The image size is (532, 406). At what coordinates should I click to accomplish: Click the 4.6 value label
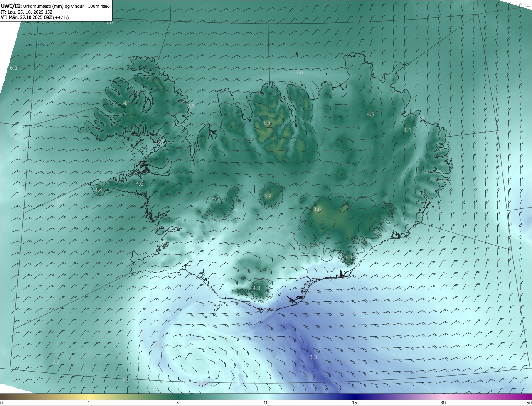point(140,183)
